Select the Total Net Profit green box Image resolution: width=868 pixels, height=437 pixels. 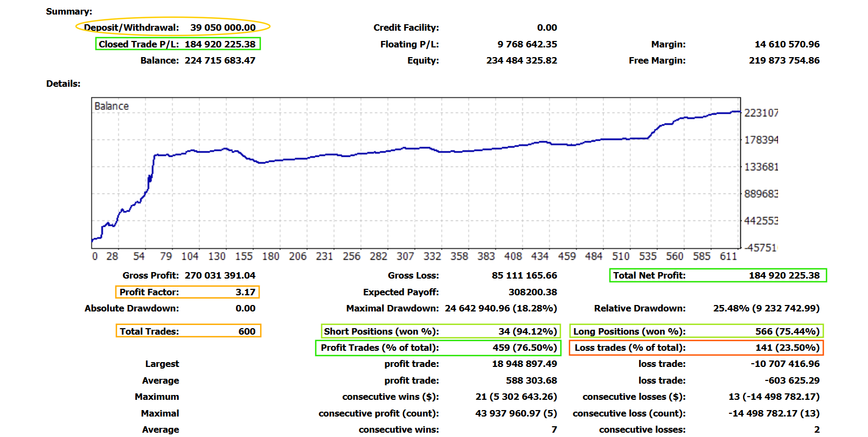pos(717,275)
